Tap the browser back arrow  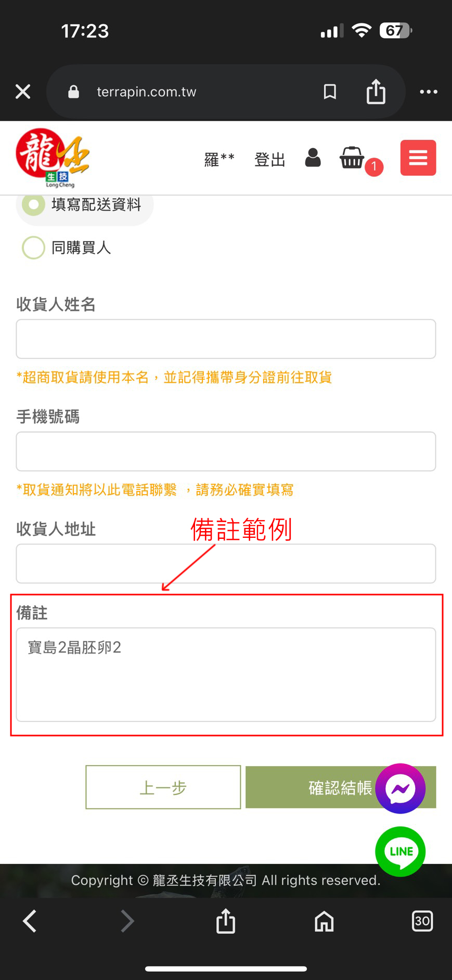point(30,921)
